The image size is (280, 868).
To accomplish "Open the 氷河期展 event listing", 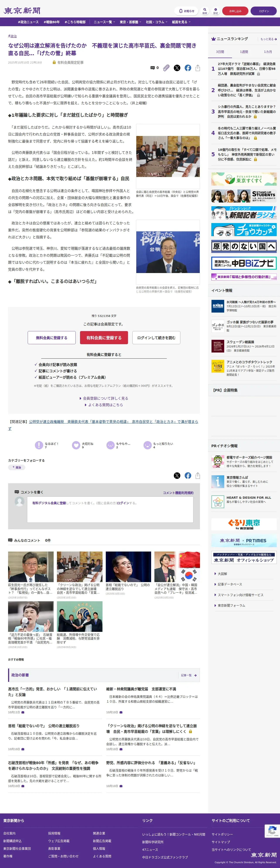I will click(244, 306).
